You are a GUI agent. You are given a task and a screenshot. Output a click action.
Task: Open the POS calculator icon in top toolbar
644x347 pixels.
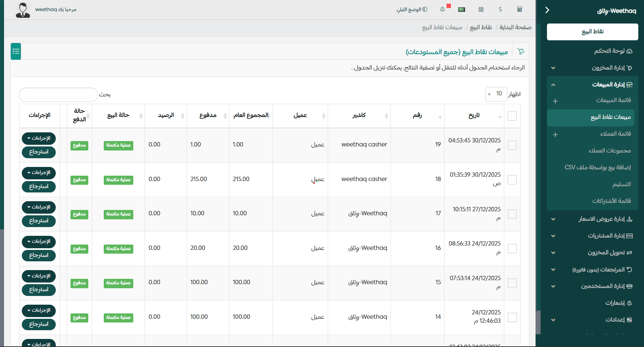(519, 9)
